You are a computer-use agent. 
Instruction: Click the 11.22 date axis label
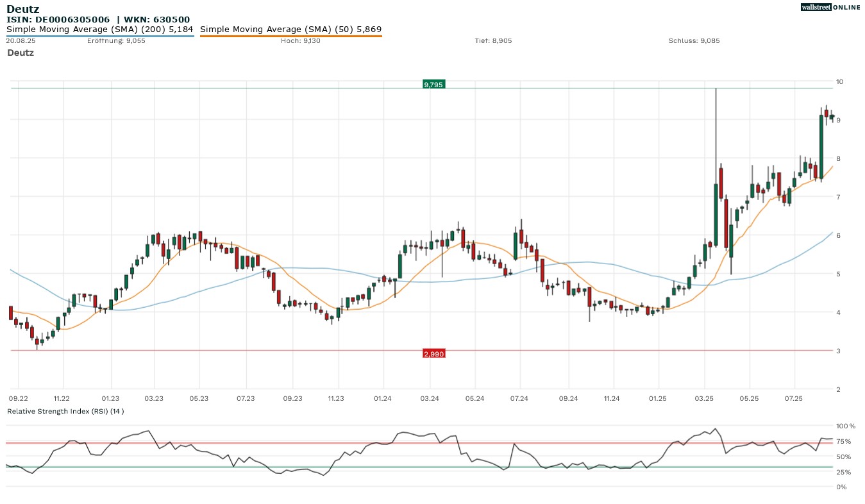[62, 399]
